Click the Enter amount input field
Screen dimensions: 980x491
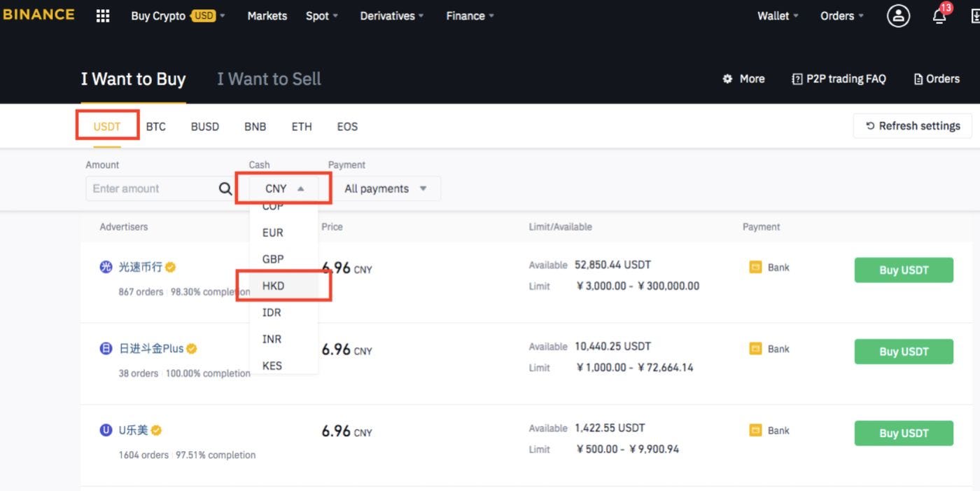click(x=147, y=188)
